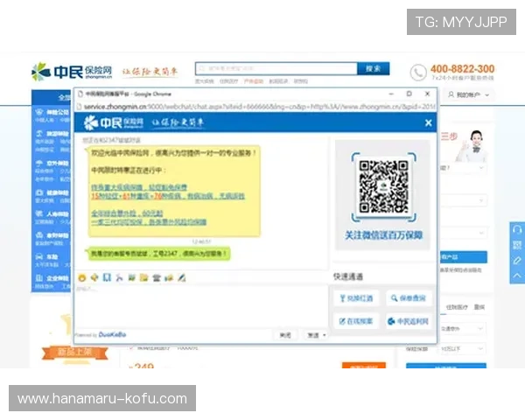Click the yellow folder file icon in chat toolbar
Viewport: 525px width, 420px height.
[144, 277]
